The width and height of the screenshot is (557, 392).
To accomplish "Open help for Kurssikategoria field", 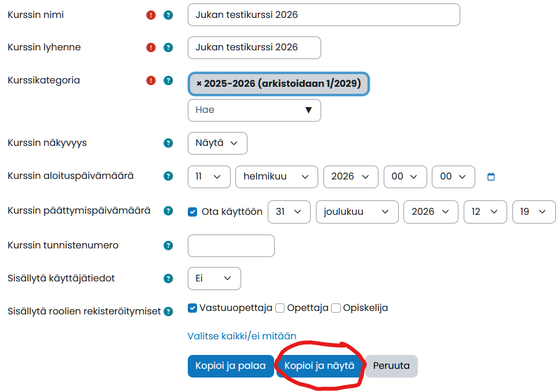I will pyautogui.click(x=168, y=80).
